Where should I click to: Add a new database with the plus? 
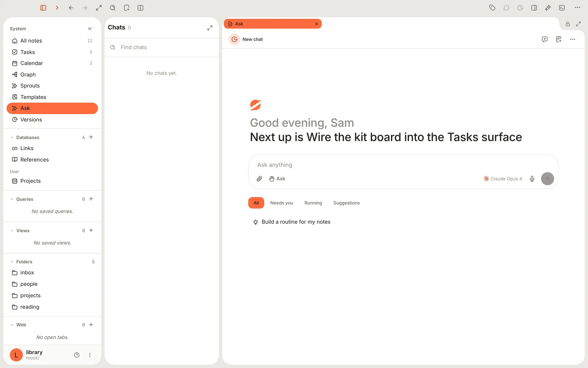click(x=91, y=137)
